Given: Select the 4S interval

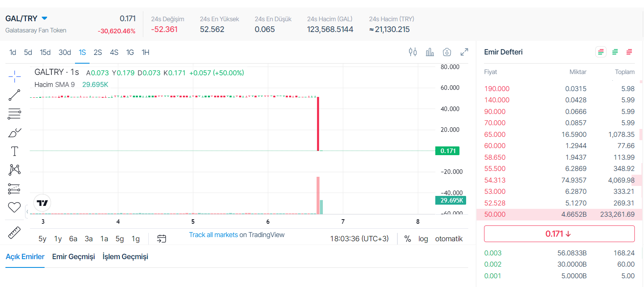Looking at the screenshot, I should [114, 52].
